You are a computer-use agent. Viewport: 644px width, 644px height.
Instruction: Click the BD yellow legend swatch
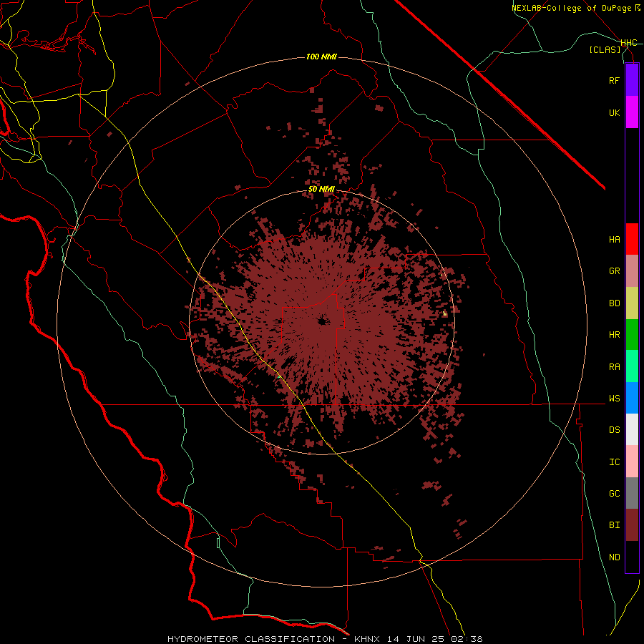(x=632, y=303)
